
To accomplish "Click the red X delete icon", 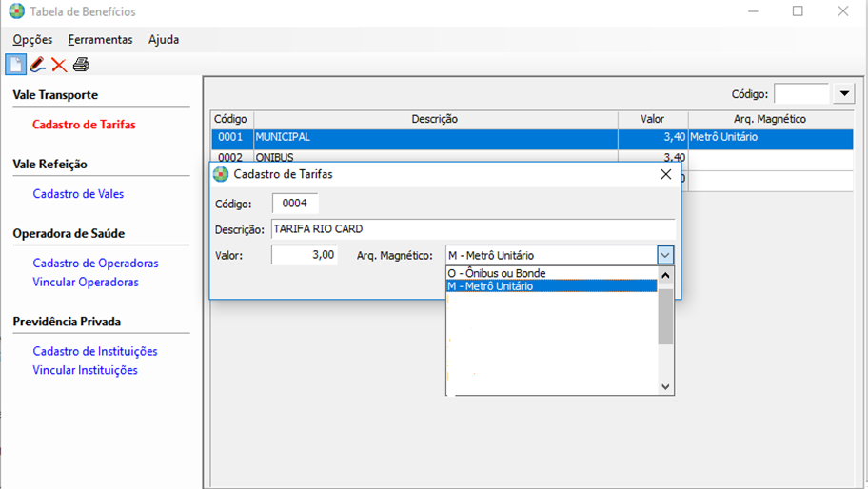I will click(x=59, y=65).
